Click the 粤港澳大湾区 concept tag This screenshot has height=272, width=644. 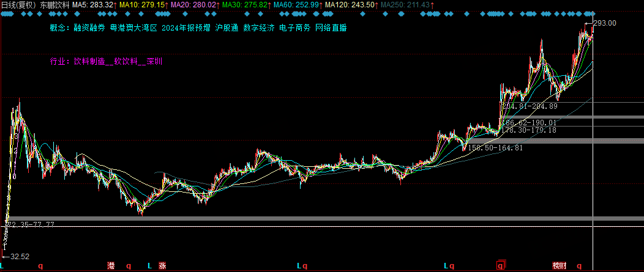[x=133, y=28]
